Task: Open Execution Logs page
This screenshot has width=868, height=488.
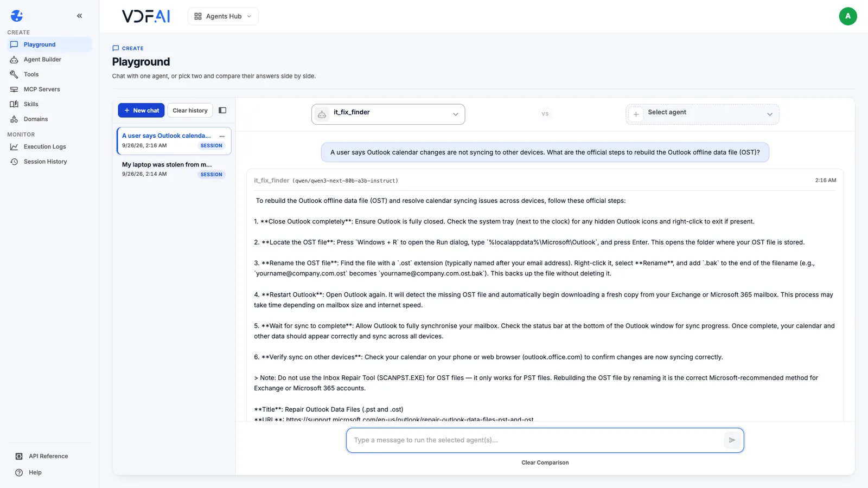Action: [x=49, y=147]
